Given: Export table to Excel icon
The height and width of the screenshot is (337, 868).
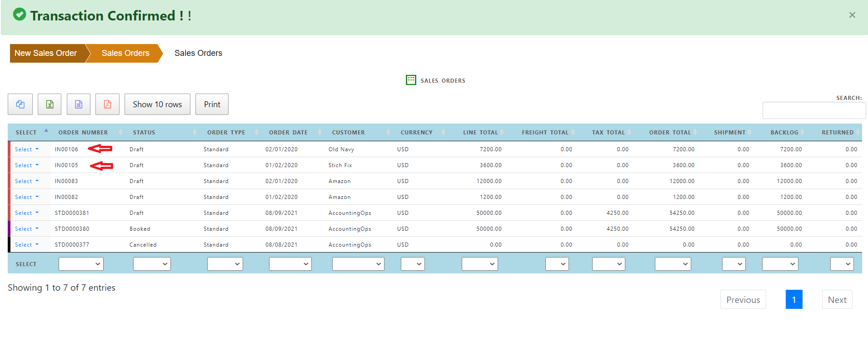Looking at the screenshot, I should click(50, 104).
